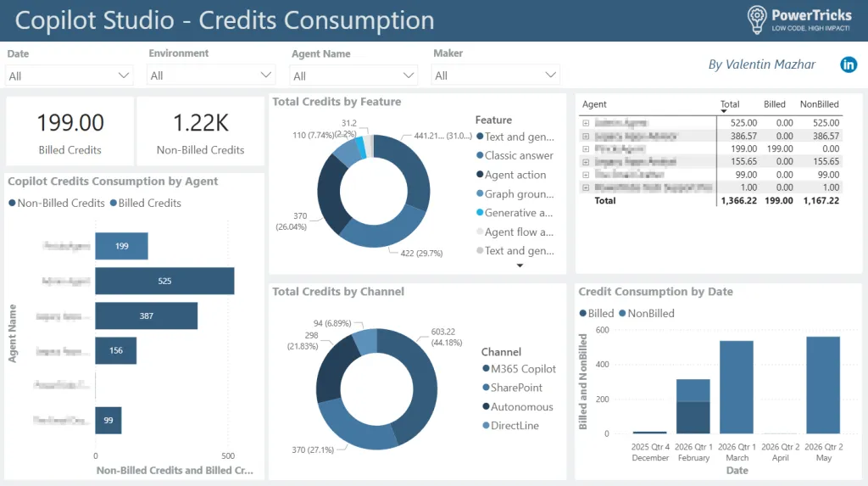Click Billed legend in date chart

[597, 313]
